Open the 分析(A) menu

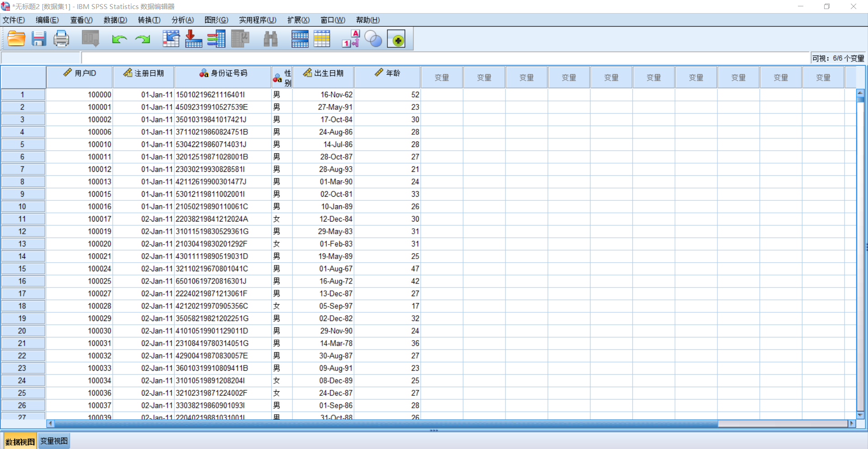click(x=183, y=20)
